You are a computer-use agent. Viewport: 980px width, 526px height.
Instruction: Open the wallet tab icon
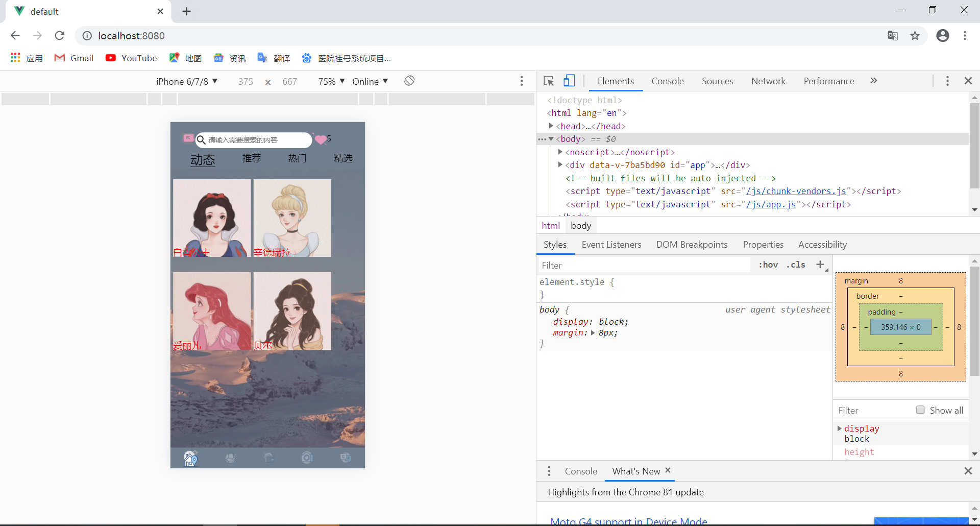(x=268, y=458)
